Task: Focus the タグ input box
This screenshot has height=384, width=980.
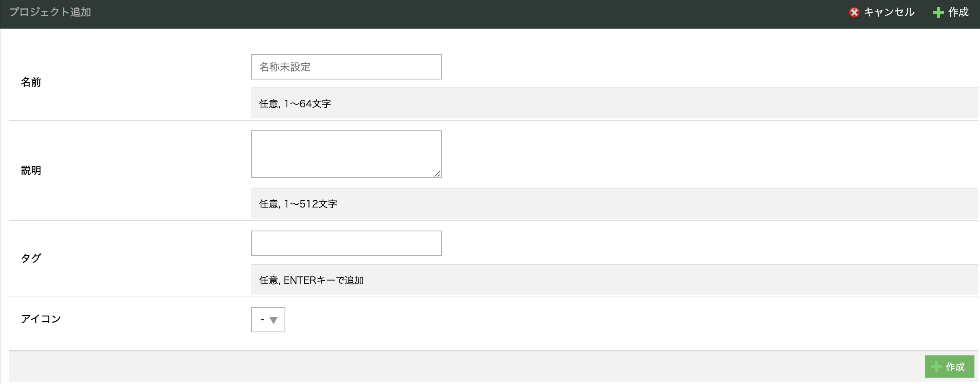Action: (x=346, y=243)
